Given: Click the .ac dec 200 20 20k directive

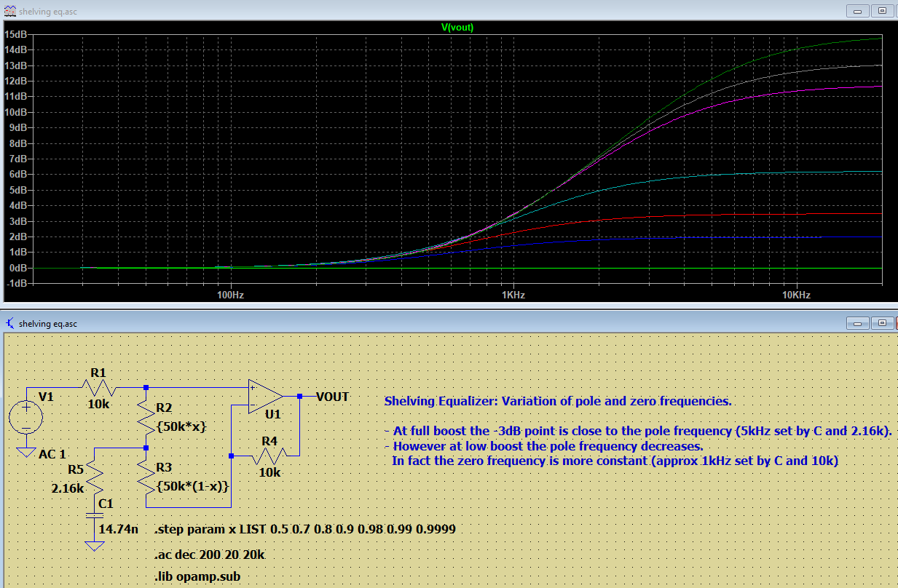Looking at the screenshot, I should pyautogui.click(x=210, y=555).
